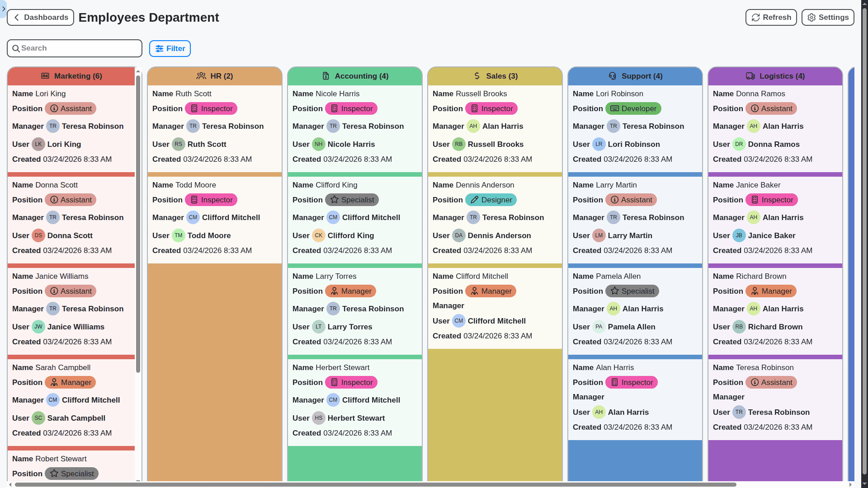
Task: Click the TR avatar beside Teresa Robinson
Action: pyautogui.click(x=52, y=126)
